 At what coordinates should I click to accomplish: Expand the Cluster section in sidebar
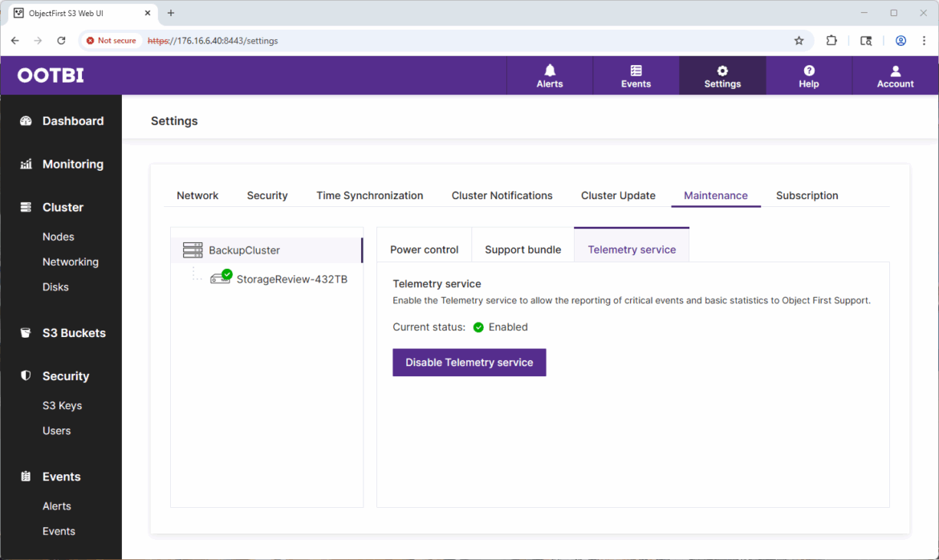(x=63, y=207)
